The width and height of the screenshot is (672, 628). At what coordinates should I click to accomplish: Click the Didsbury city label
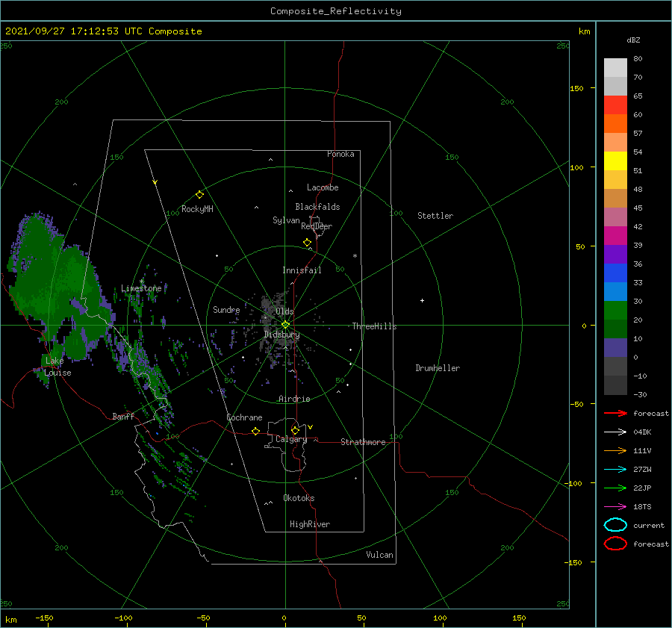[282, 335]
